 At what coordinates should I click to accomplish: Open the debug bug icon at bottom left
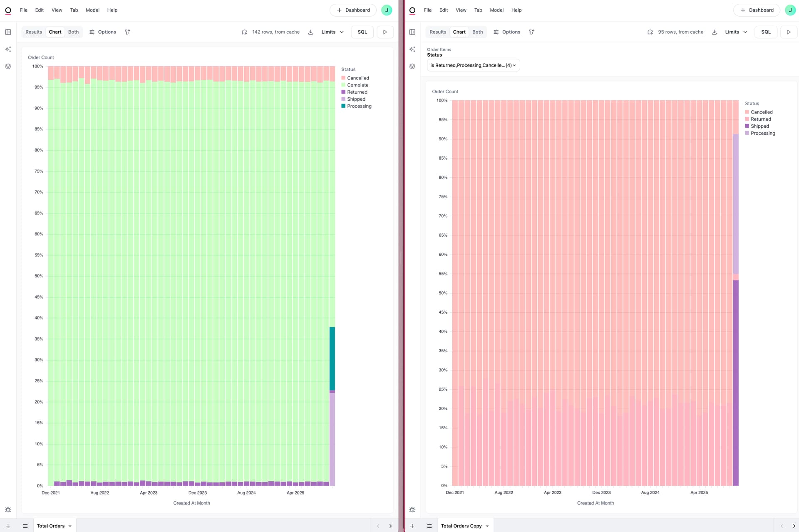click(8, 510)
